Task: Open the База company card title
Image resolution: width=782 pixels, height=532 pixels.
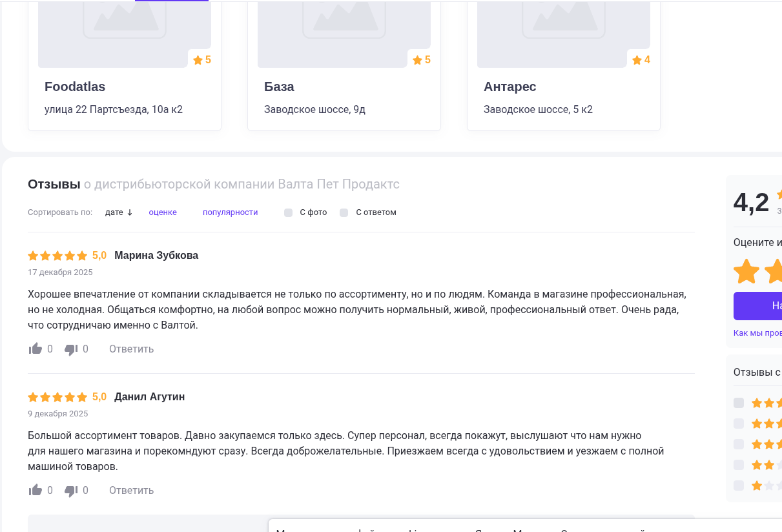Action: (279, 87)
